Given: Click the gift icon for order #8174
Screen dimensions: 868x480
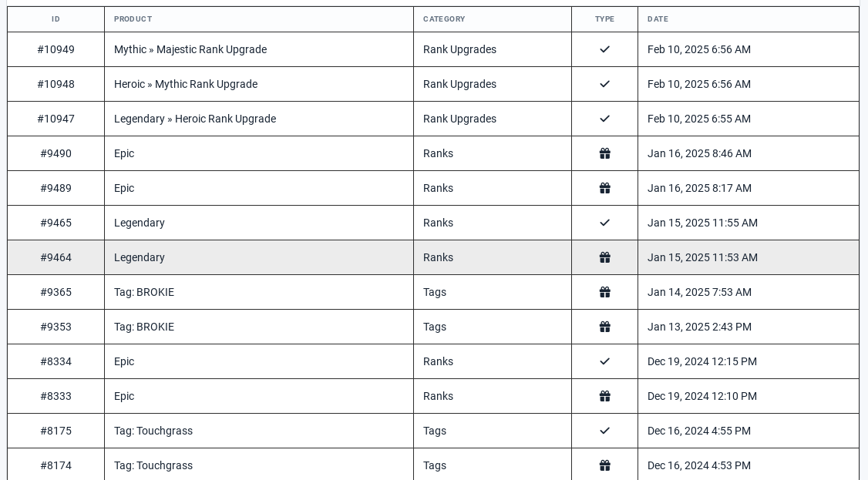Looking at the screenshot, I should (604, 465).
